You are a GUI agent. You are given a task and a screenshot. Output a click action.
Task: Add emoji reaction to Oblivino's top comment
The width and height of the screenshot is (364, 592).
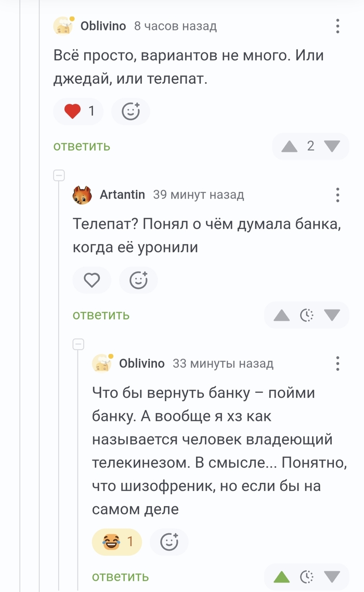pyautogui.click(x=131, y=111)
